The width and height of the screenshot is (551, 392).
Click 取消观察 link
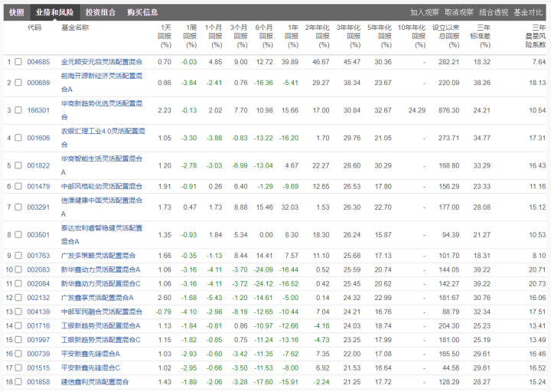[x=459, y=13]
